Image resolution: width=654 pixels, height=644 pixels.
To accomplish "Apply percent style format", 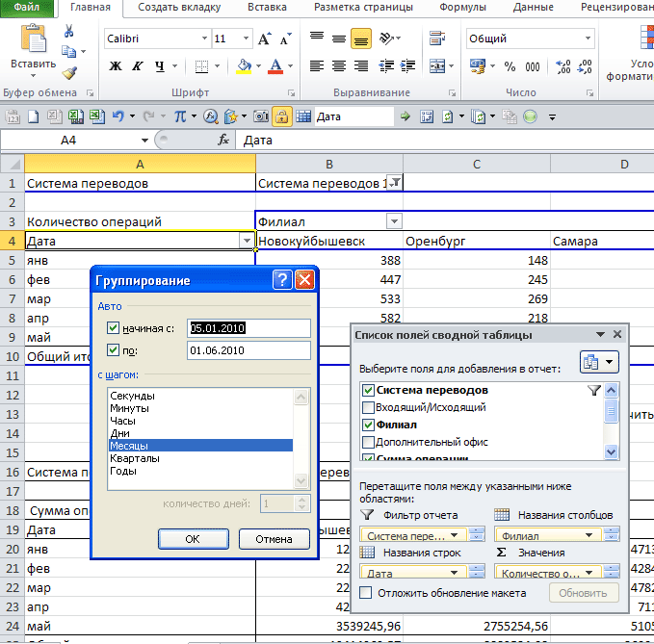I will [x=510, y=66].
